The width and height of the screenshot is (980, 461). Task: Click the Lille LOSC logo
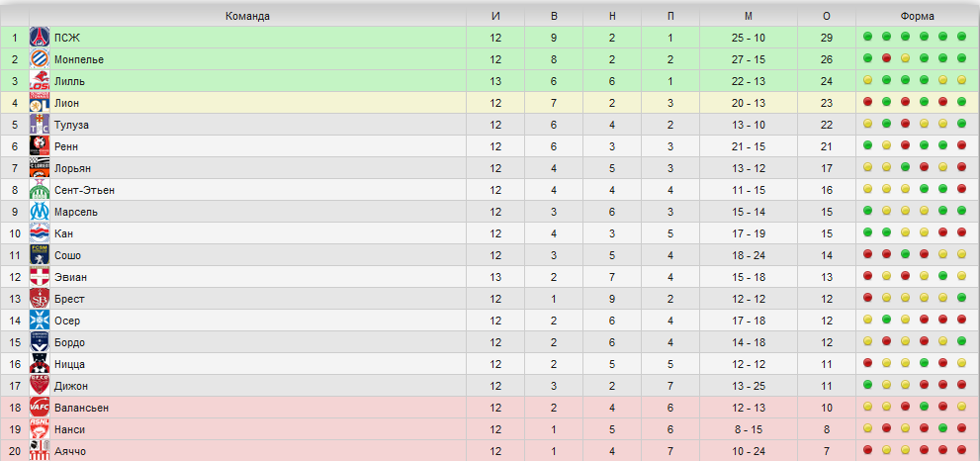point(40,81)
